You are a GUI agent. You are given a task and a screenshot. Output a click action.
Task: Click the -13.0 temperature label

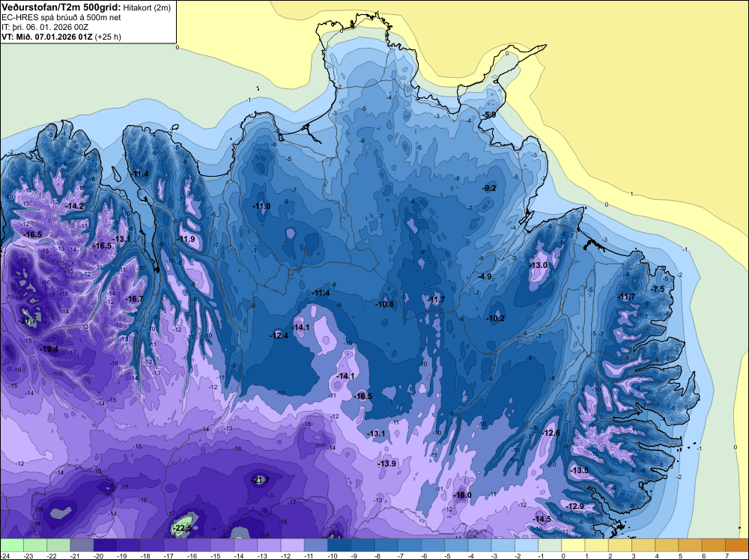point(539,265)
